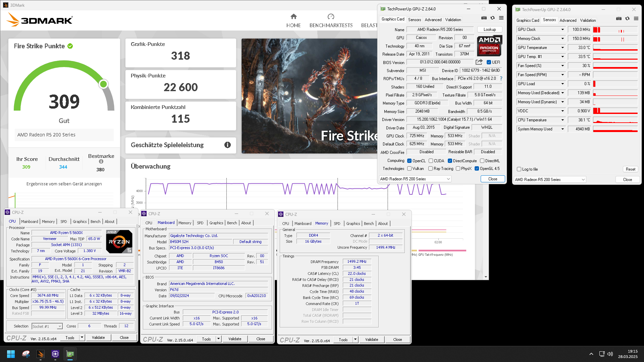644x362 pixels.
Task: Click Ergebnisse vom selben Gerät anzeigen link
Action: (64, 184)
